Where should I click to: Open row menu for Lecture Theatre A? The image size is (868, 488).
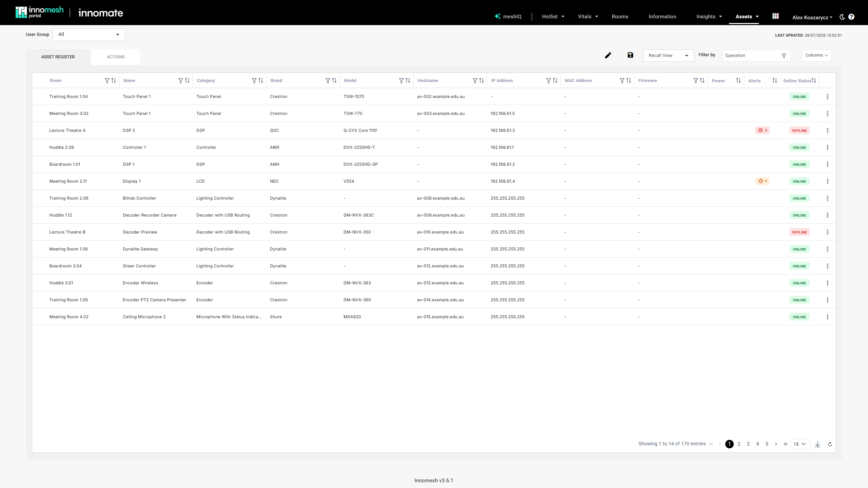[828, 130]
